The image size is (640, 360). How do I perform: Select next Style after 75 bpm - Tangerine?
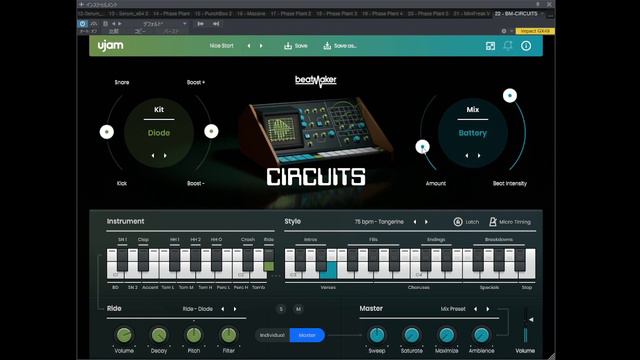[427, 222]
